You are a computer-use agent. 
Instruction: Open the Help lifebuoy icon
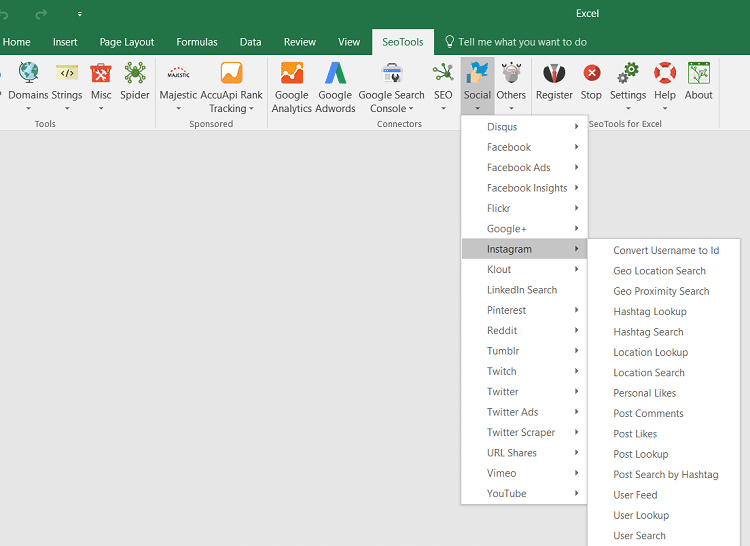pyautogui.click(x=665, y=73)
